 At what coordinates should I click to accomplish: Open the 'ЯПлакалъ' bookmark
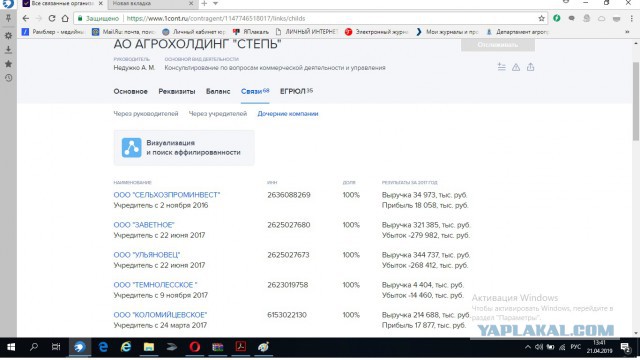click(251, 31)
